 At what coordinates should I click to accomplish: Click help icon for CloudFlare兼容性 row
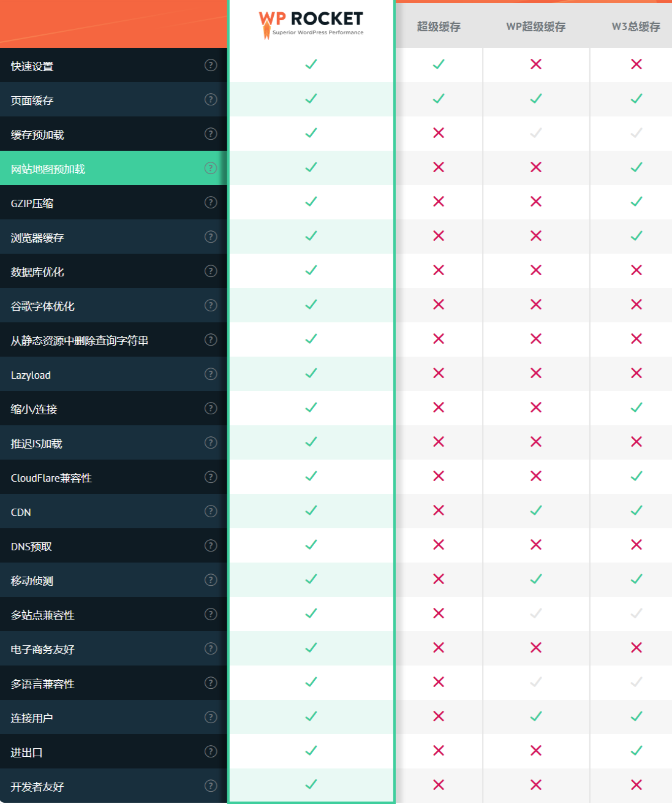click(x=211, y=477)
